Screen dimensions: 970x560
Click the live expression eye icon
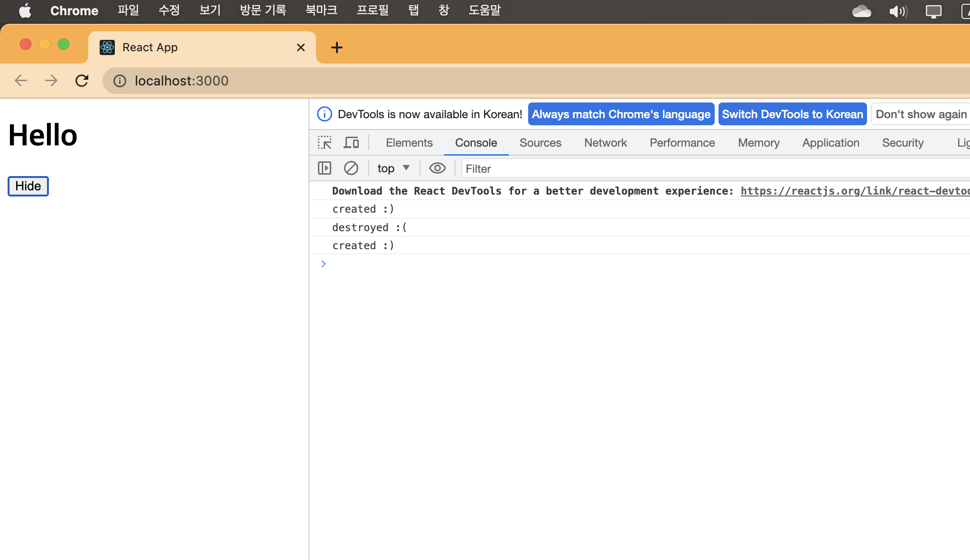click(x=437, y=168)
